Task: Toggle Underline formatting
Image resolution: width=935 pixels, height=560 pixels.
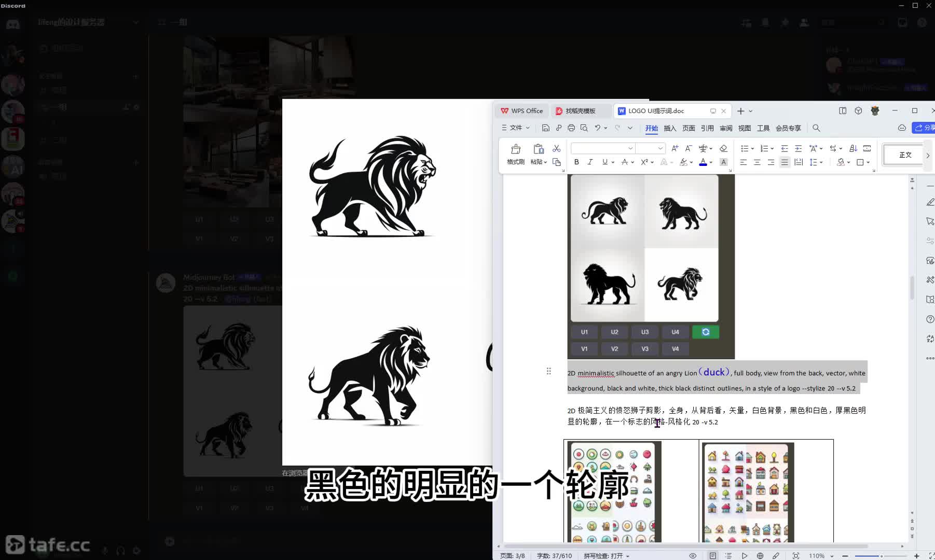Action: [604, 162]
